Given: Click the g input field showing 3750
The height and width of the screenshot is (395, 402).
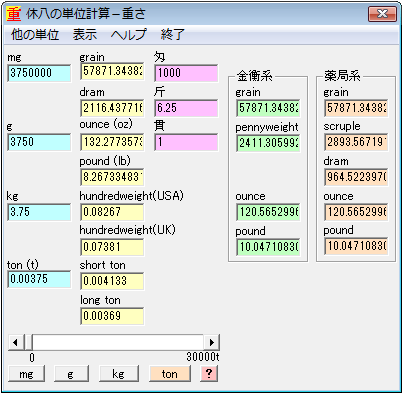Looking at the screenshot, I should point(39,142).
